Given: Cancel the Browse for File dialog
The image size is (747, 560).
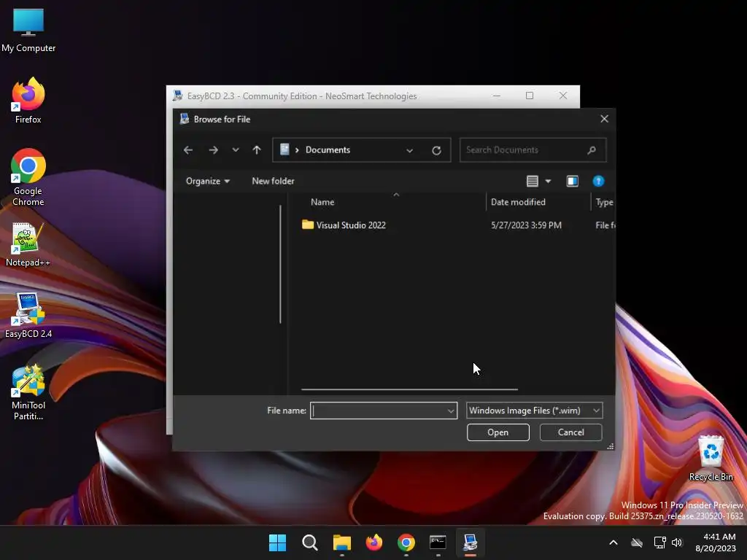Looking at the screenshot, I should pyautogui.click(x=570, y=432).
